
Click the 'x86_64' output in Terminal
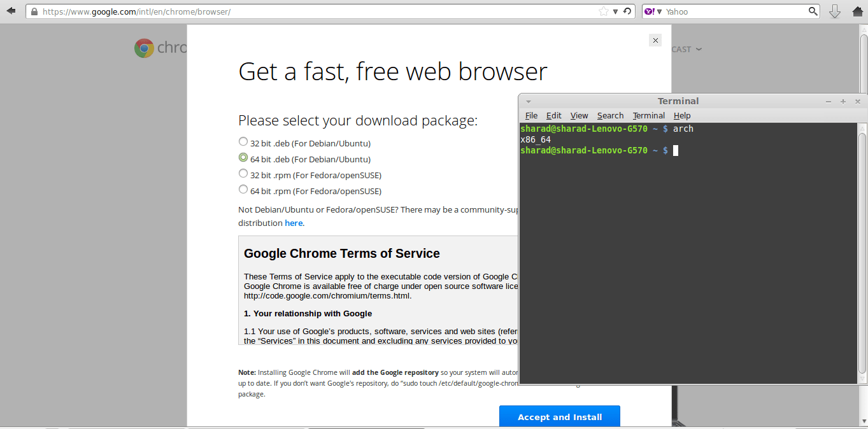coord(536,139)
